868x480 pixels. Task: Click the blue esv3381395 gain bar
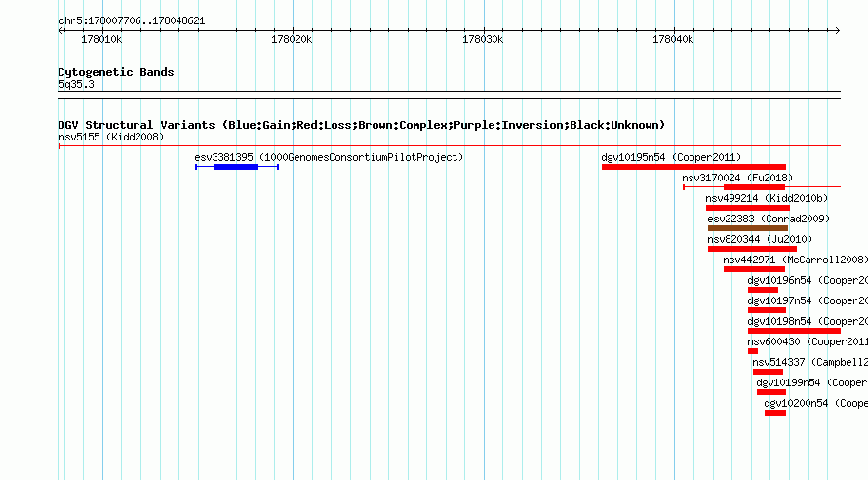[x=236, y=167]
